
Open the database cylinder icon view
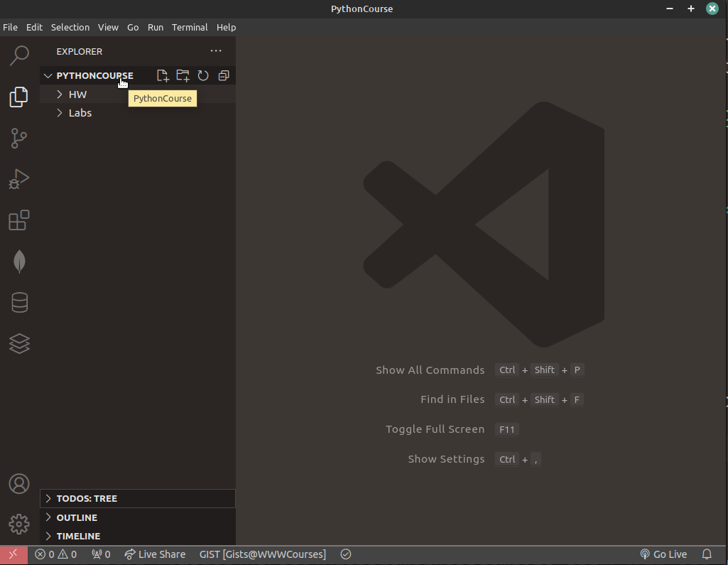(19, 303)
